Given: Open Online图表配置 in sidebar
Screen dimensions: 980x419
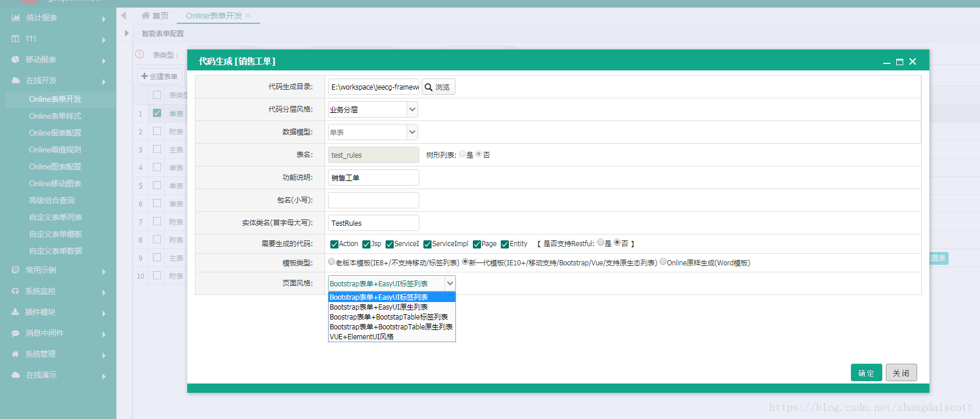Looking at the screenshot, I should [x=55, y=166].
